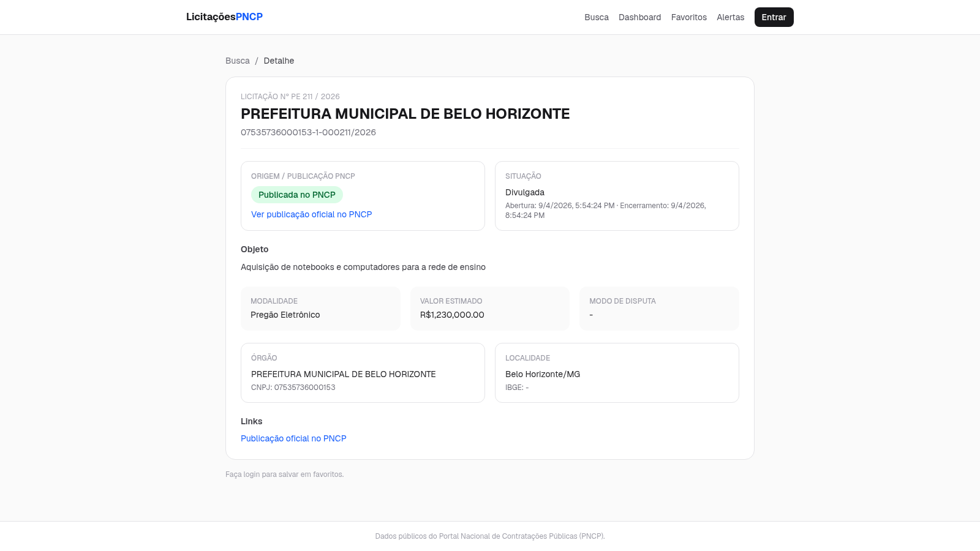Select LICITAÇÃO Nº PE 211 / 2026 label

pyautogui.click(x=290, y=97)
